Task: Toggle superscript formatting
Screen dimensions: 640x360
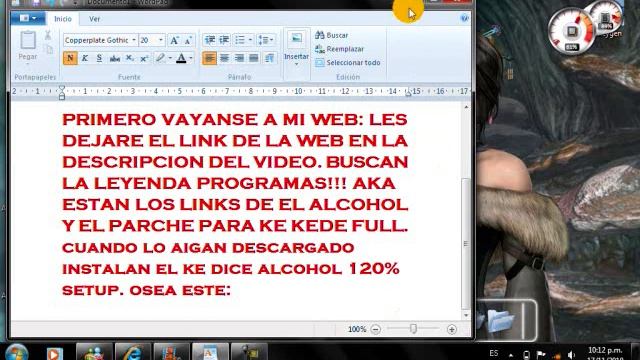Action: (x=144, y=58)
